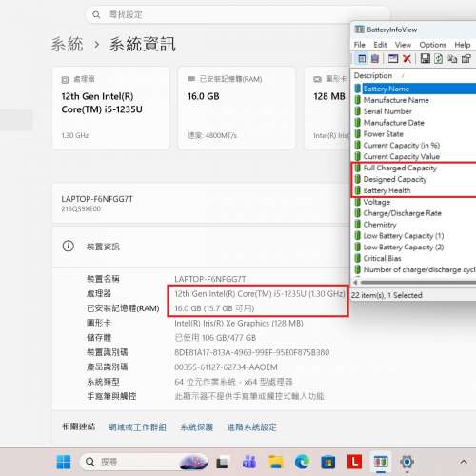The image size is (476, 476).
Task: Open the 進階系統設定 link
Action: pos(252,427)
